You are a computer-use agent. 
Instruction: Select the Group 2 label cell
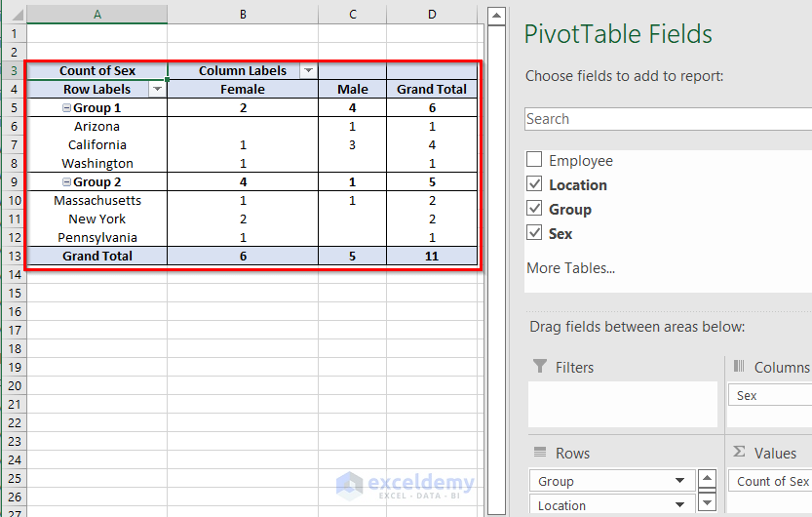pyautogui.click(x=97, y=181)
